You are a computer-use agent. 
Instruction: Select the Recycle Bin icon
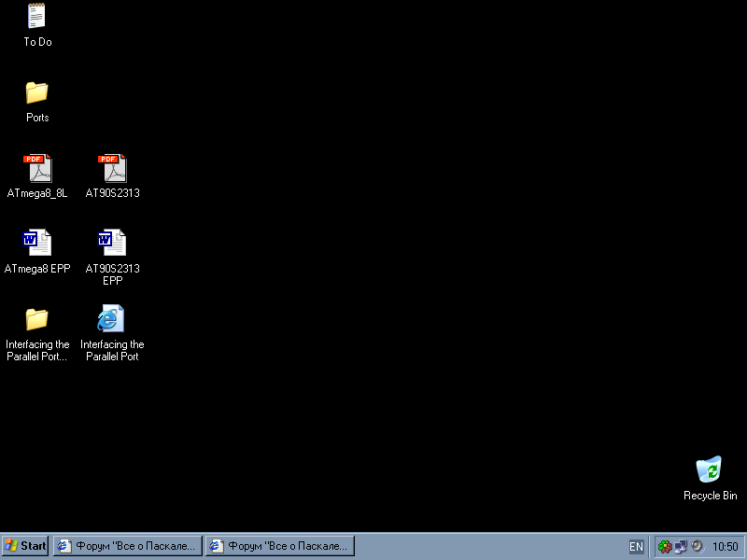coord(710,469)
